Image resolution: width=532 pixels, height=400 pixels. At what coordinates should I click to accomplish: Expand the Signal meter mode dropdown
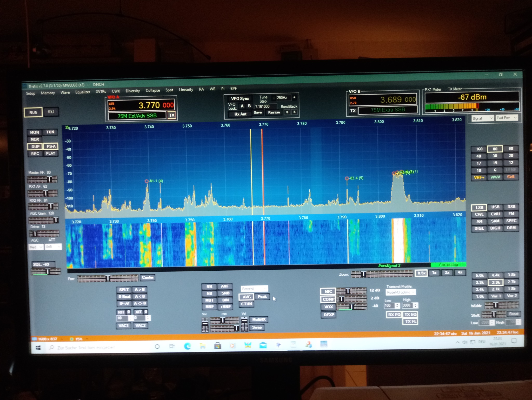coord(482,118)
